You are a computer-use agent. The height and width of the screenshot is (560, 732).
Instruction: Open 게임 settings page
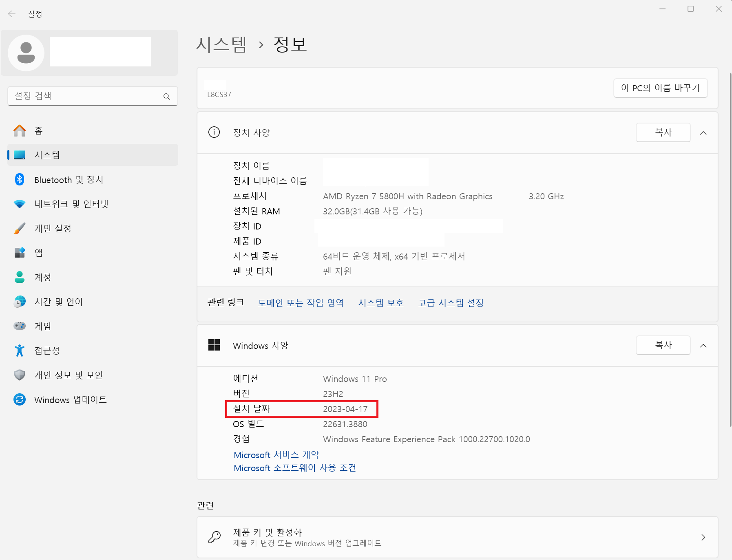coord(93,326)
